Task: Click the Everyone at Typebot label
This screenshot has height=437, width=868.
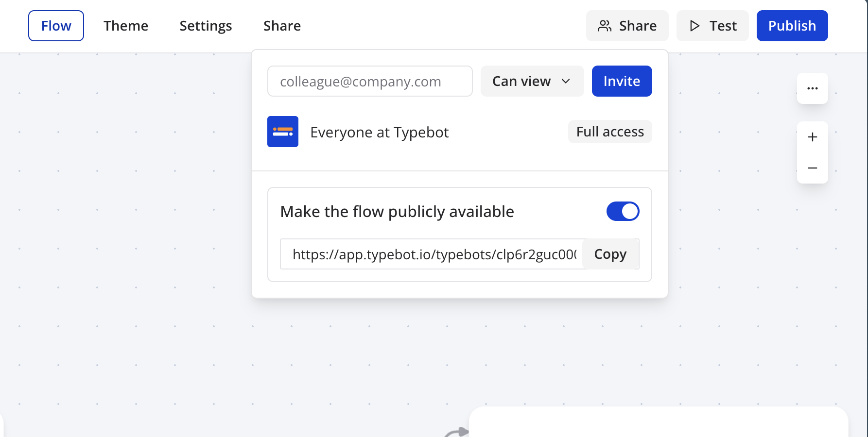Action: point(379,132)
